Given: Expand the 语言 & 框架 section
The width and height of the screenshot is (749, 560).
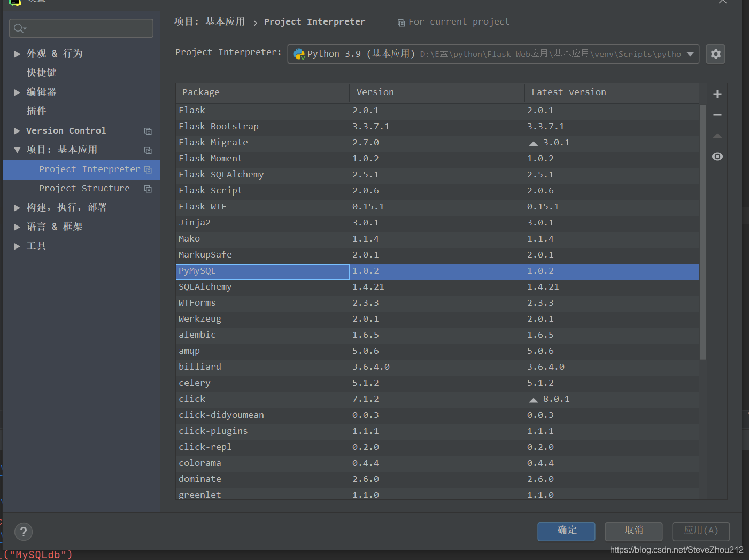Looking at the screenshot, I should pos(17,227).
